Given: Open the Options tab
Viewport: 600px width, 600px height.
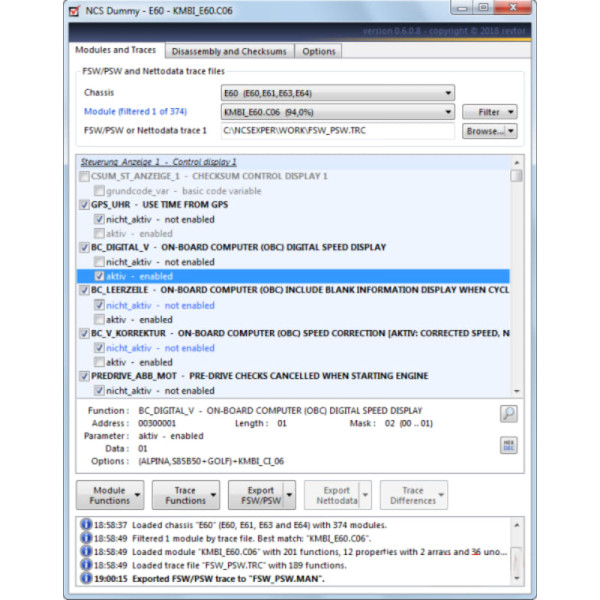Looking at the screenshot, I should pyautogui.click(x=319, y=51).
